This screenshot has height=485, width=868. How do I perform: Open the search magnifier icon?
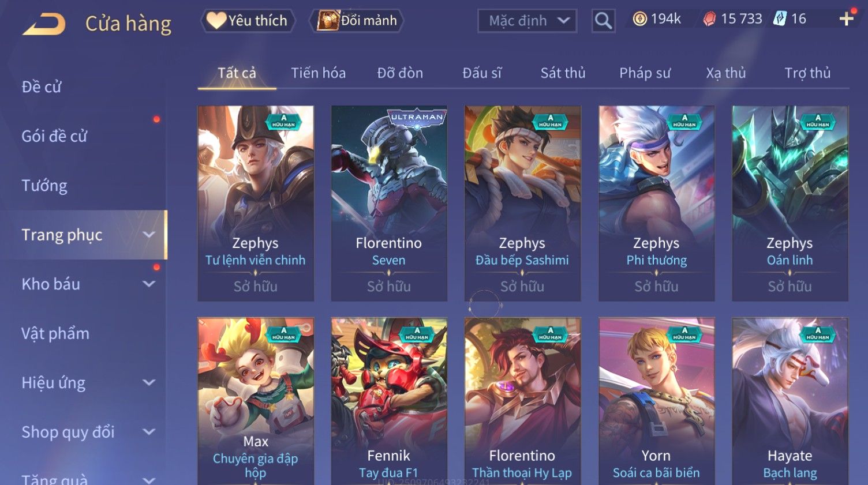click(603, 21)
